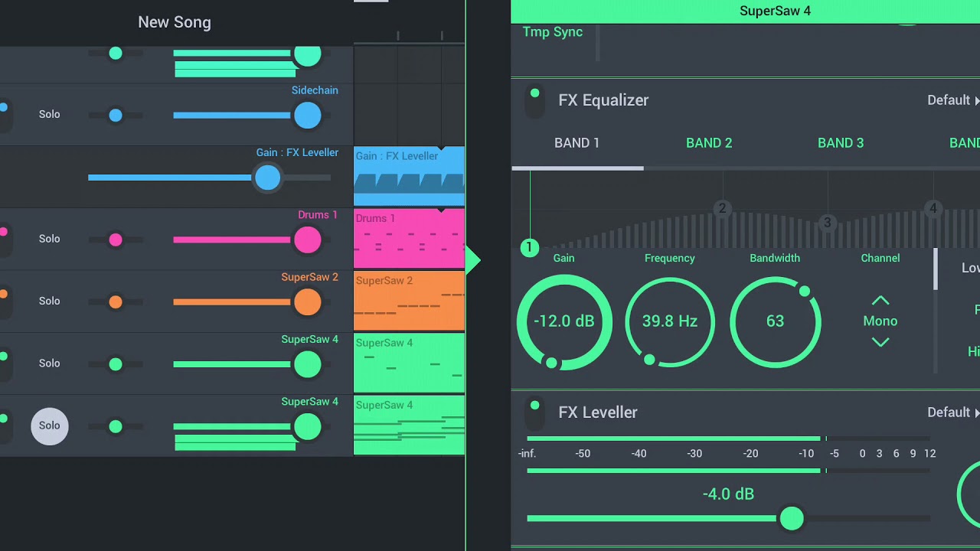The height and width of the screenshot is (551, 980).
Task: Select EQ band node 3 on graph
Action: tap(827, 223)
